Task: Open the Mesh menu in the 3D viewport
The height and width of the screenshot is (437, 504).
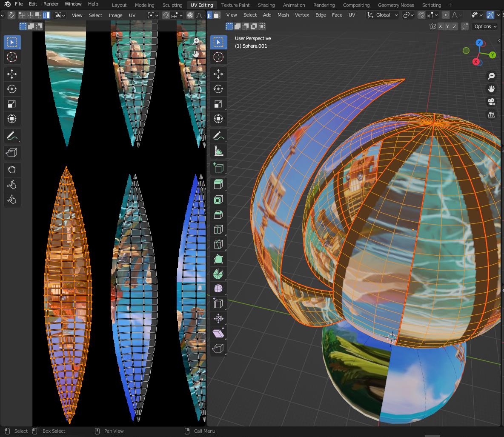Action: click(283, 15)
